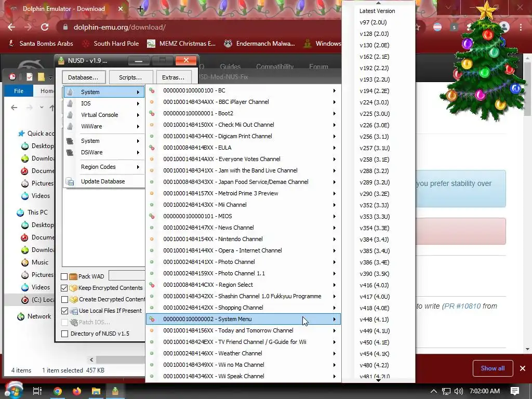Viewport: 532px width, 399px height.
Task: Click the status dot beside EULA entry
Action: pyautogui.click(x=152, y=148)
